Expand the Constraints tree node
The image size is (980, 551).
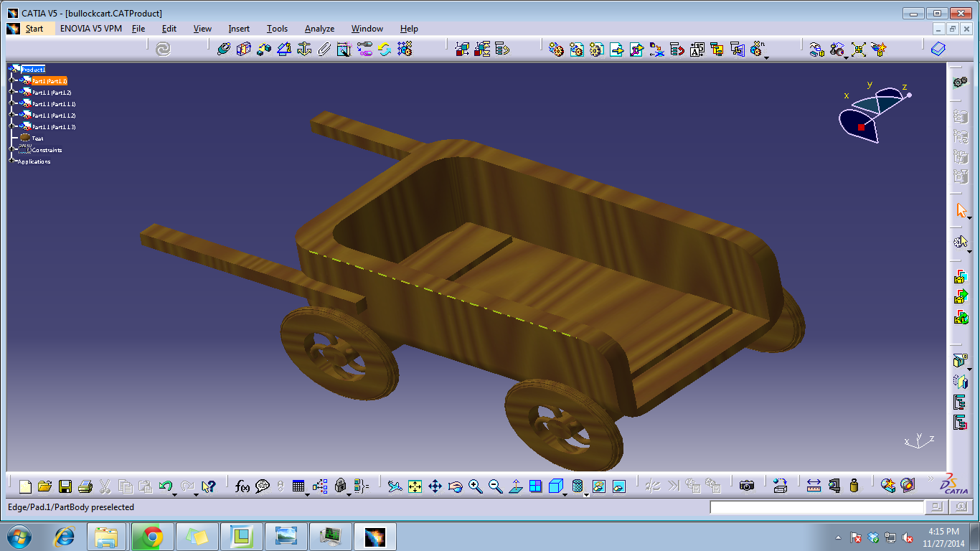11,150
